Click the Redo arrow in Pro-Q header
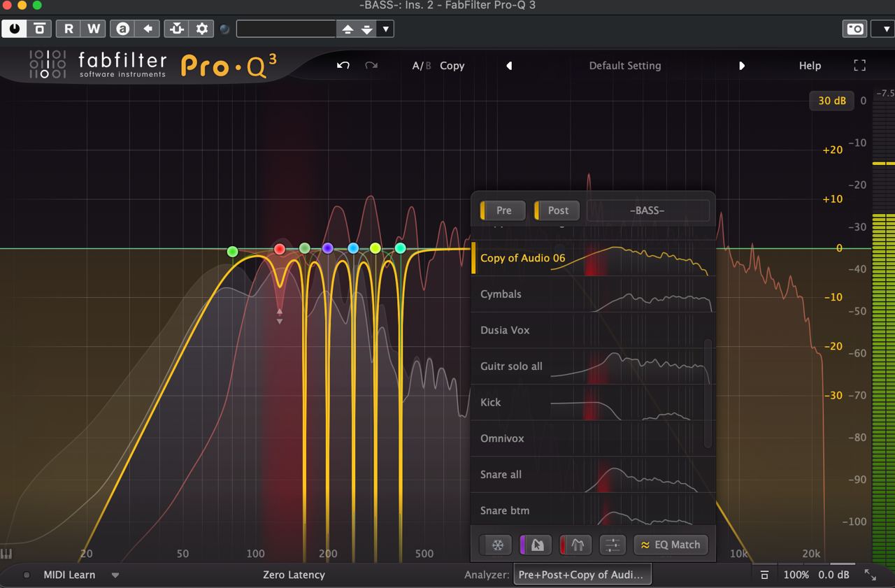Image resolution: width=895 pixels, height=588 pixels. 371,65
